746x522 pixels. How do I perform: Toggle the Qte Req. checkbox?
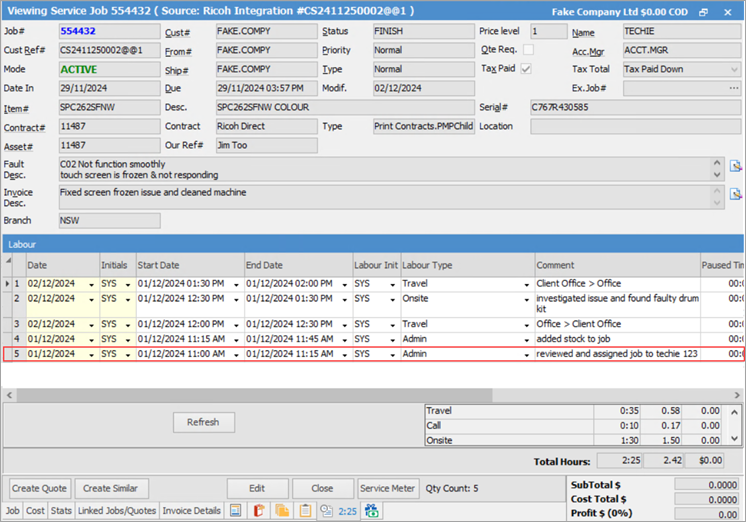click(x=527, y=50)
